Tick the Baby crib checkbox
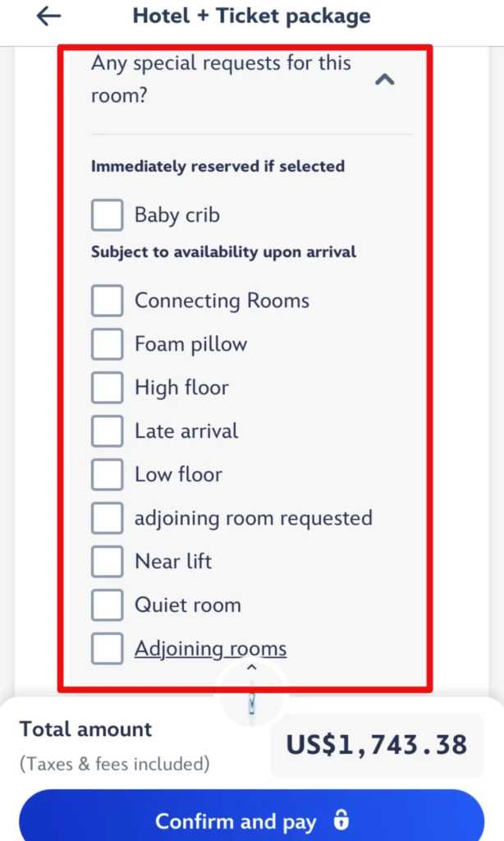The width and height of the screenshot is (504, 841). tap(107, 215)
